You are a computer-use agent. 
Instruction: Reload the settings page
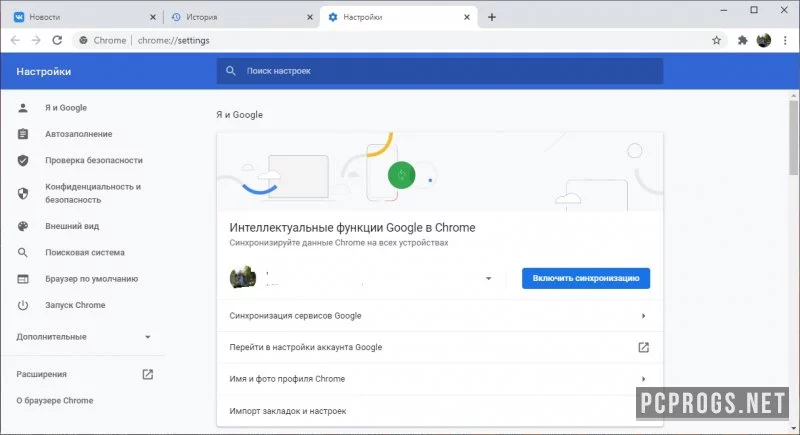tap(57, 40)
